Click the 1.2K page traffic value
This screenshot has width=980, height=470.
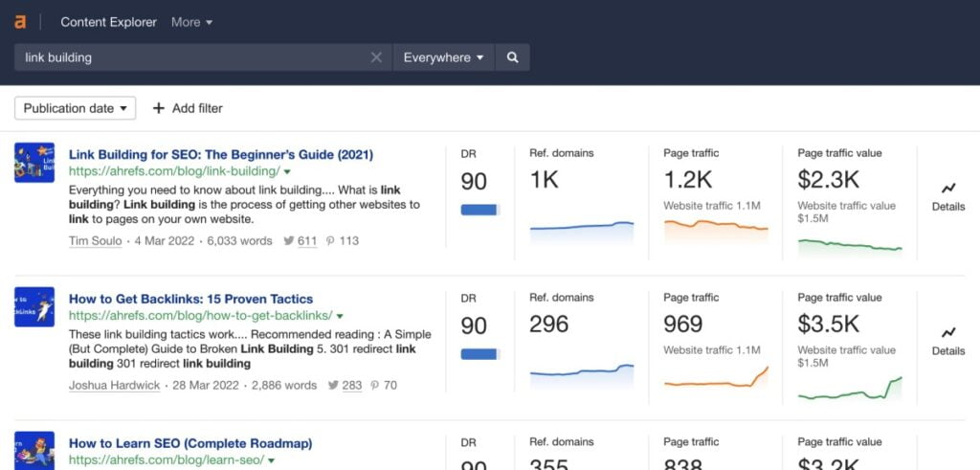(688, 180)
